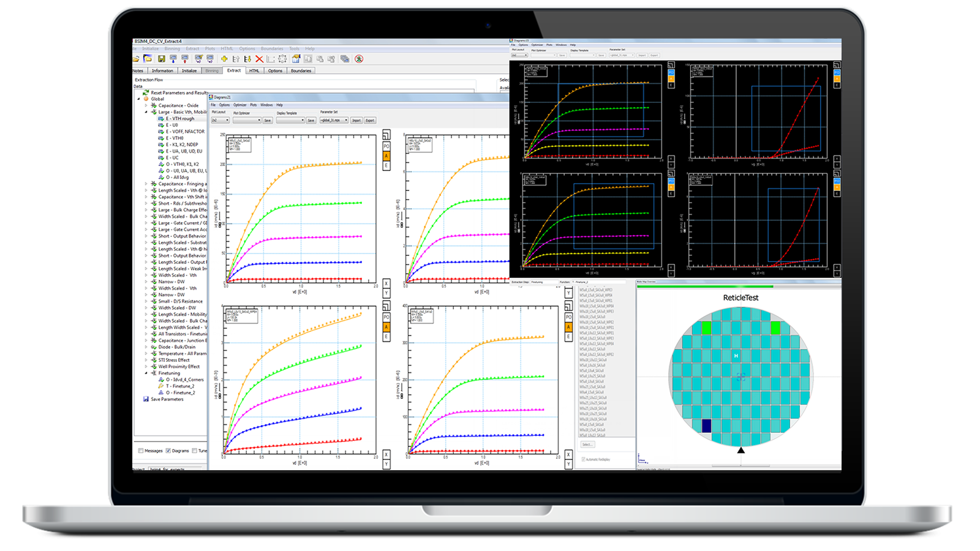The height and width of the screenshot is (551, 980).
Task: Click the yellow plus add toolbar icon
Action: (224, 59)
